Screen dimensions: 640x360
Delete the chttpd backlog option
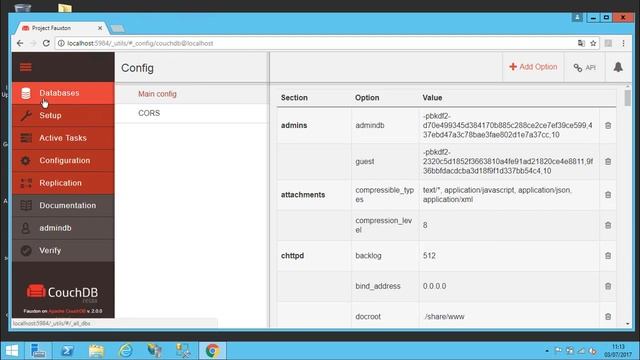[608, 256]
